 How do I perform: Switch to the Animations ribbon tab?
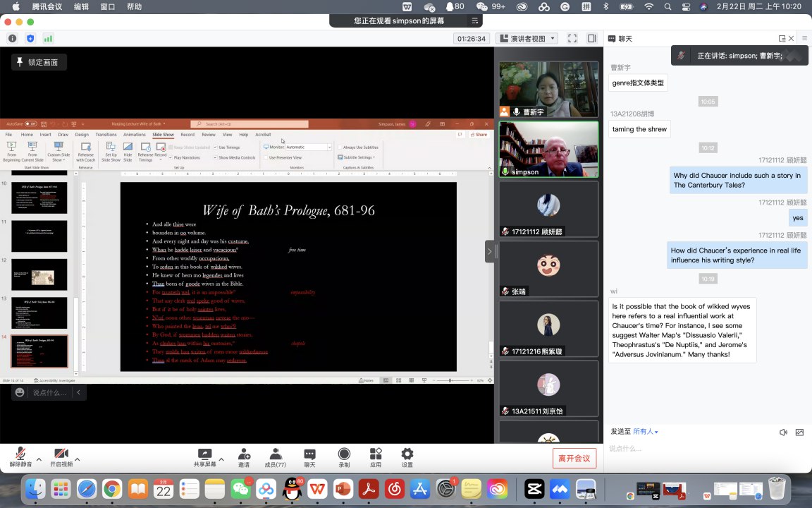pos(134,135)
